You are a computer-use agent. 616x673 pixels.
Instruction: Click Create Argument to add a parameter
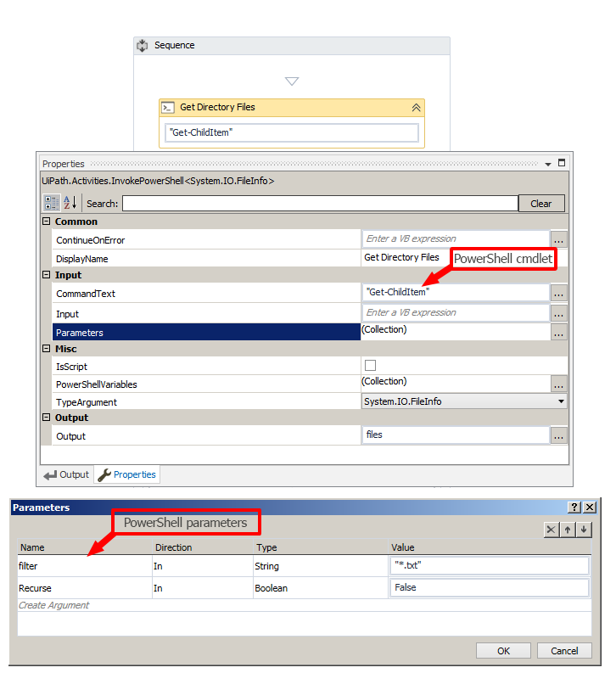click(x=53, y=605)
